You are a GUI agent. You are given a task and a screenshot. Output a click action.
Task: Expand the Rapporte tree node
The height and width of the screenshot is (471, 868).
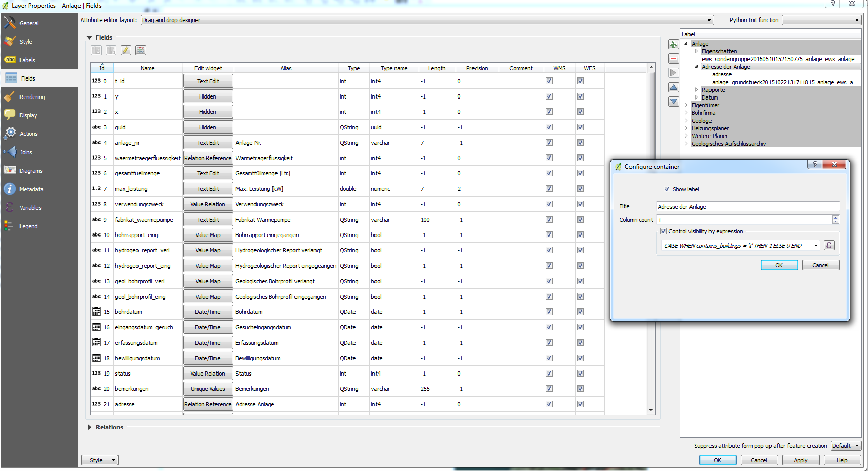pos(696,90)
